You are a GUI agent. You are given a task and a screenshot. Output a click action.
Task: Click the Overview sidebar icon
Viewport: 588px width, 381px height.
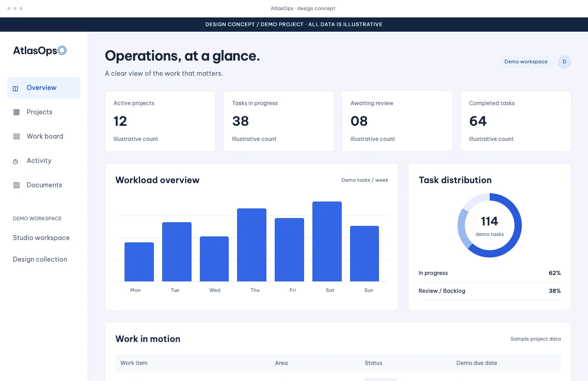click(16, 88)
